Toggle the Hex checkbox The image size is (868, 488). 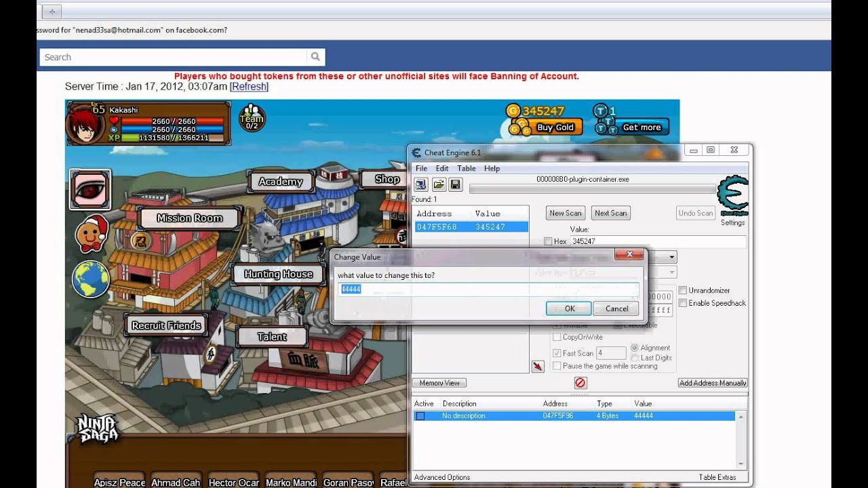548,241
